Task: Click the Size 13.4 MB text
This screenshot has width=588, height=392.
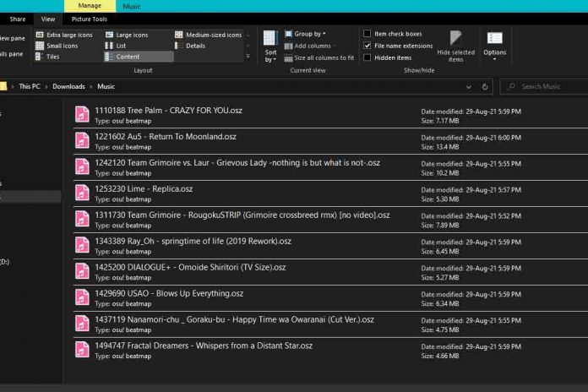Action: click(x=440, y=147)
